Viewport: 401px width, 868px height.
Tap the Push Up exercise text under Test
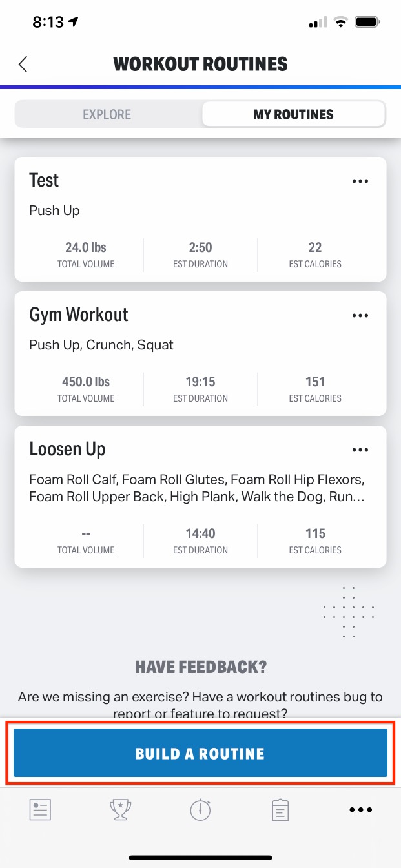click(54, 211)
